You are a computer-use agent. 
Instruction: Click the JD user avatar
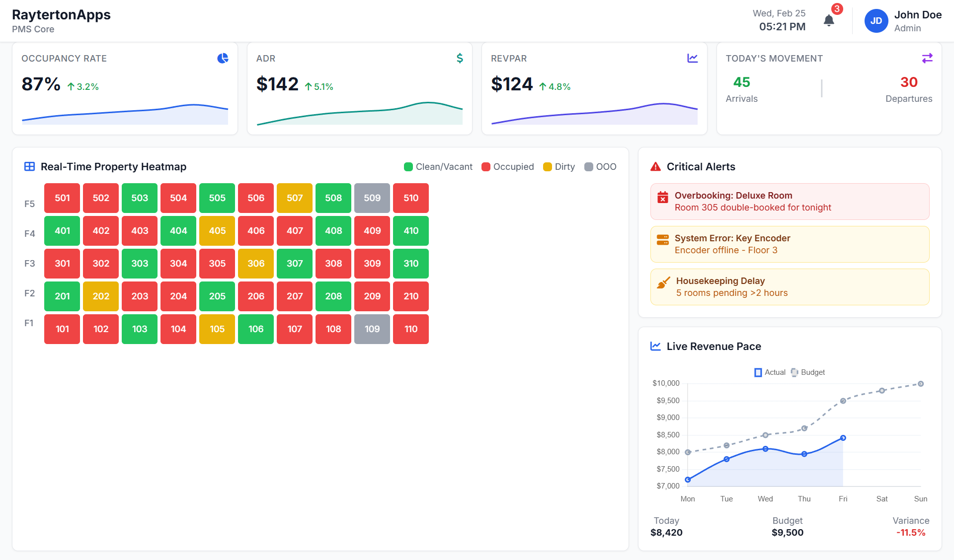(876, 21)
